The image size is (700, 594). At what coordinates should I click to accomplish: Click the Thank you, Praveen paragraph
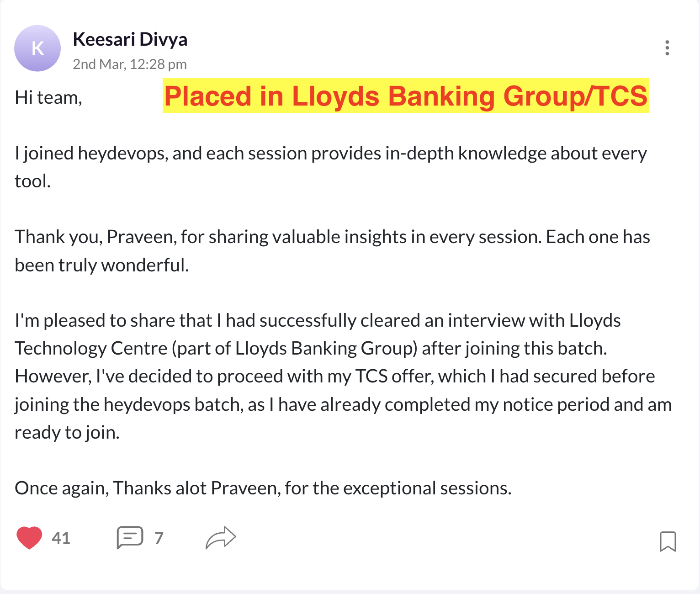coord(332,237)
